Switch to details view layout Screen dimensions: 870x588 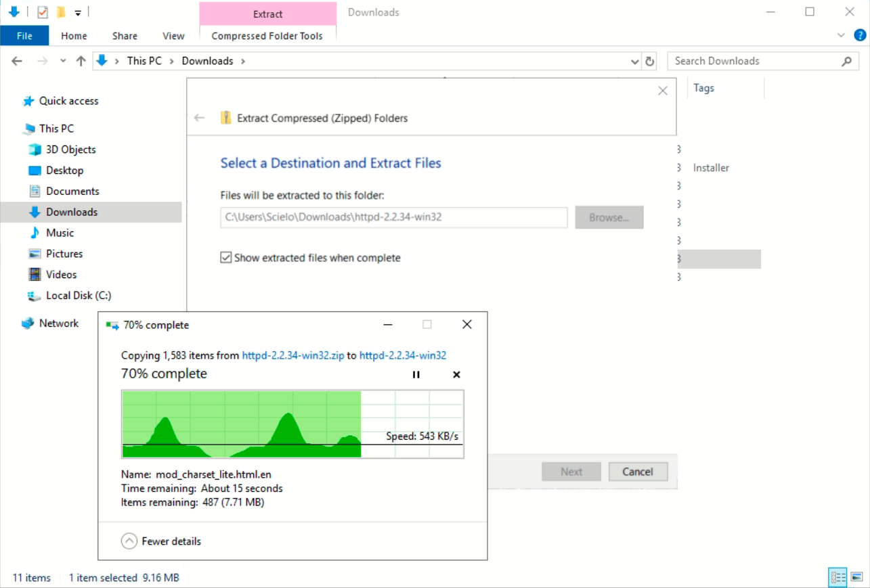[x=838, y=577]
